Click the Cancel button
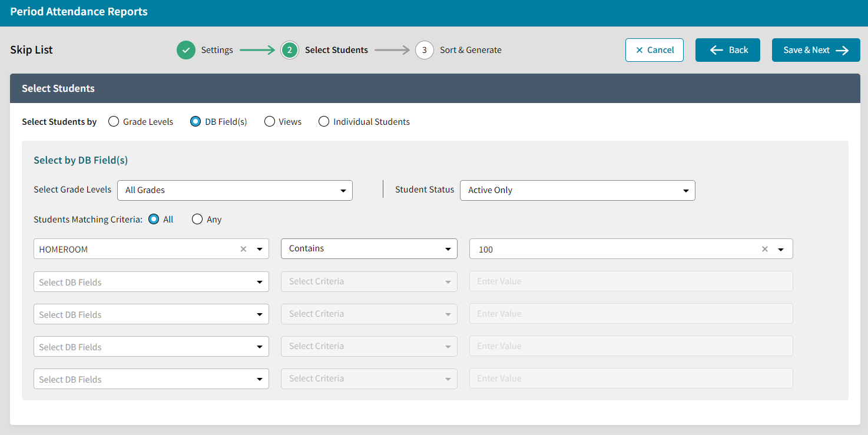This screenshot has width=868, height=435. pyautogui.click(x=654, y=50)
